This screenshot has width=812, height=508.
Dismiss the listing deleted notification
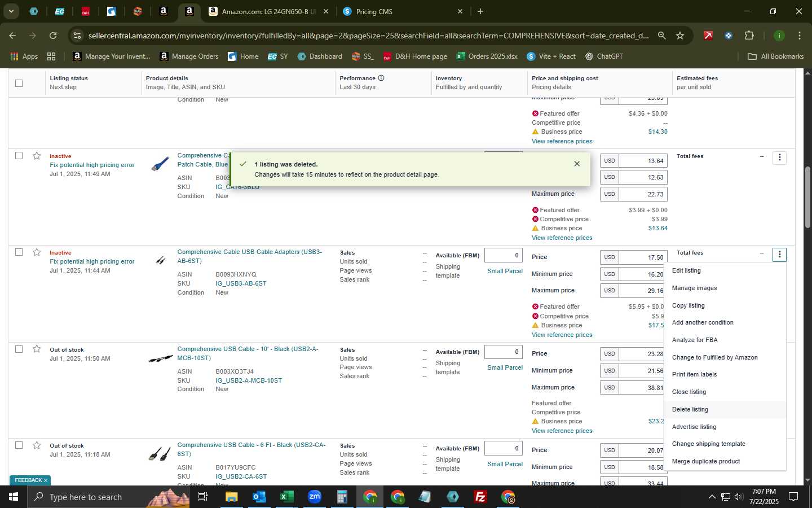[x=577, y=164]
